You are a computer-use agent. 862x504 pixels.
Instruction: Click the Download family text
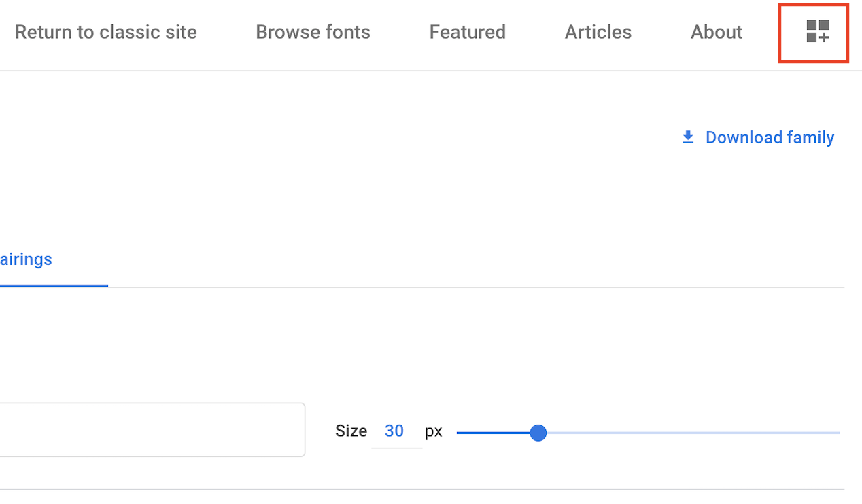(770, 137)
